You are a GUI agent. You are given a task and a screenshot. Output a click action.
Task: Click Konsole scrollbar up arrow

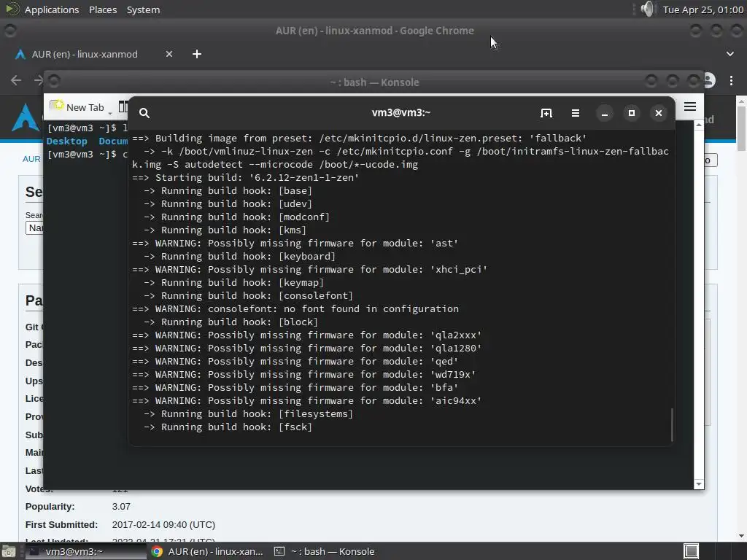(698, 125)
